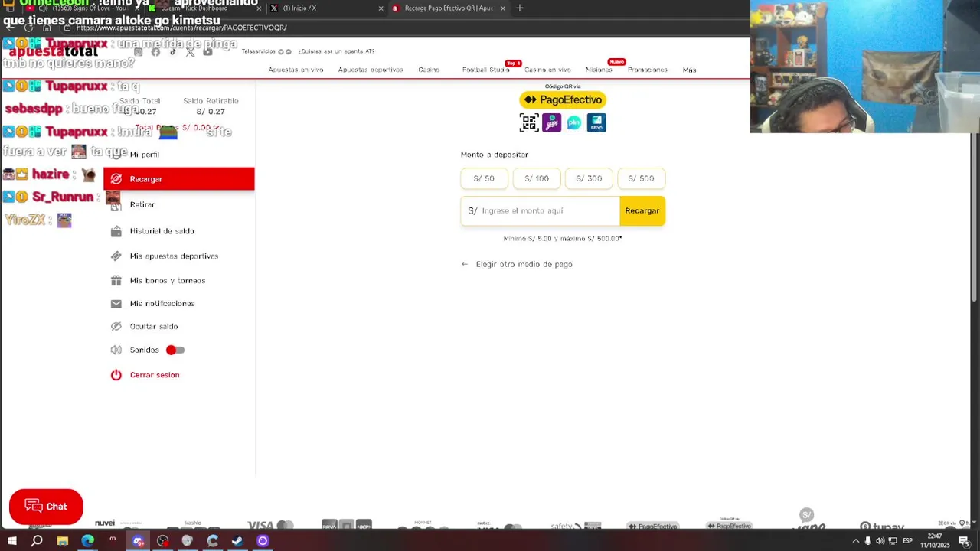Image resolution: width=980 pixels, height=551 pixels.
Task: Open the Recargar section in the sidebar
Action: coord(178,179)
